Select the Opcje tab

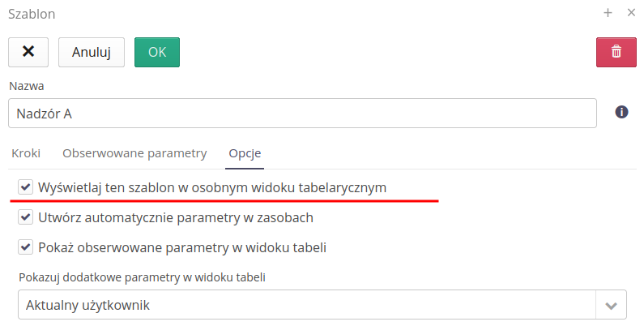(x=245, y=152)
